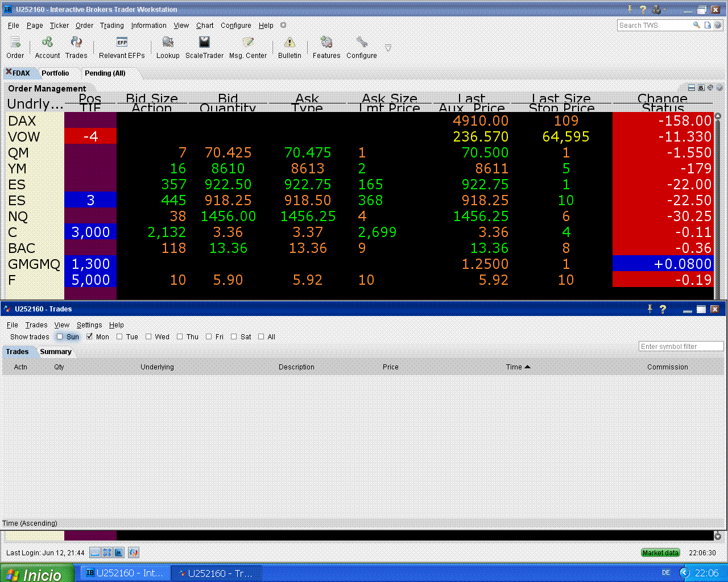This screenshot has width=728, height=582.
Task: Select the GMGMQ ticker row label
Action: tap(34, 264)
